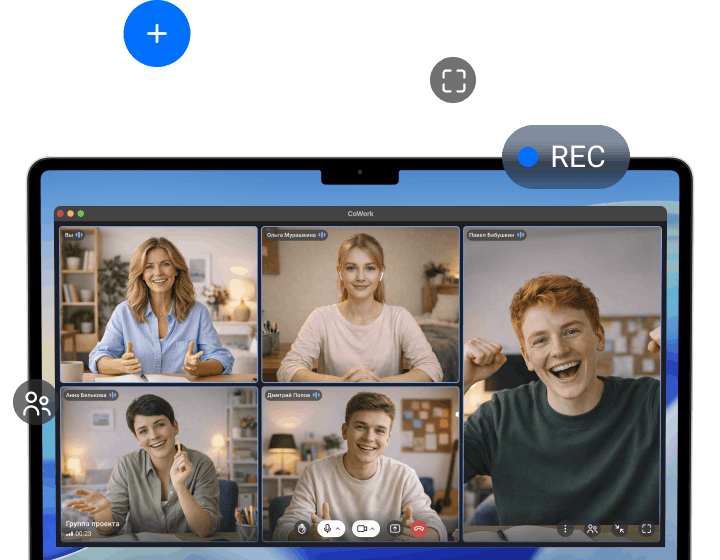This screenshot has height=560, width=720.
Task: Expand camera options arrow
Action: [x=373, y=528]
